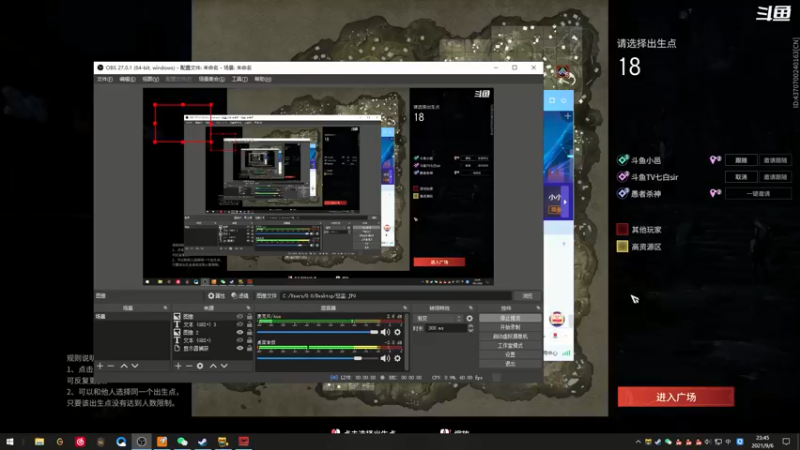Toggle the lock on the 图像 2 source
The height and width of the screenshot is (450, 800).
[x=249, y=333]
